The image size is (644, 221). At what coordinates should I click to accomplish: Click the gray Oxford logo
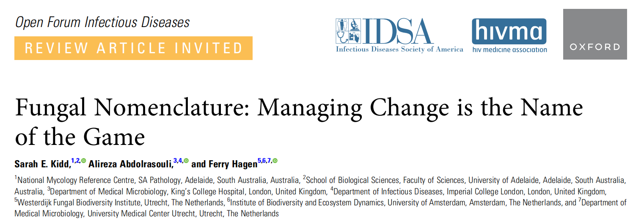(595, 34)
